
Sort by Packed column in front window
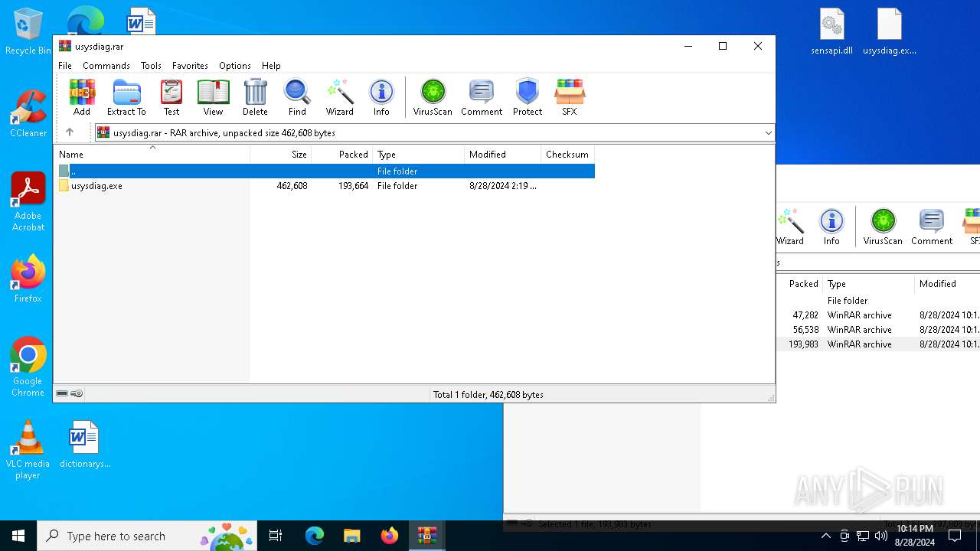tap(342, 154)
